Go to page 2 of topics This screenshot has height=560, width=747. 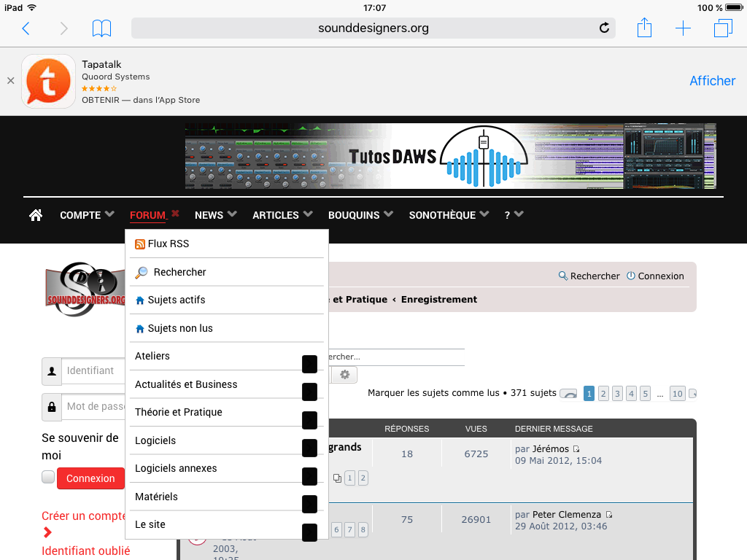(603, 394)
